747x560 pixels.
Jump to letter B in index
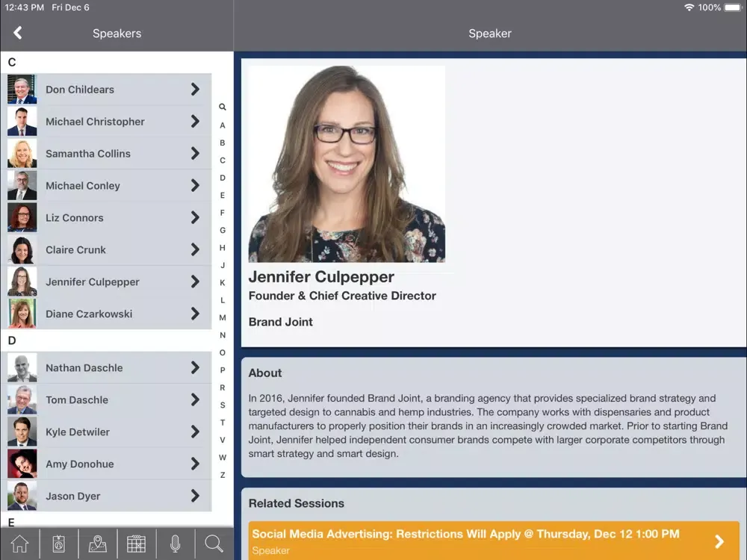pyautogui.click(x=223, y=143)
